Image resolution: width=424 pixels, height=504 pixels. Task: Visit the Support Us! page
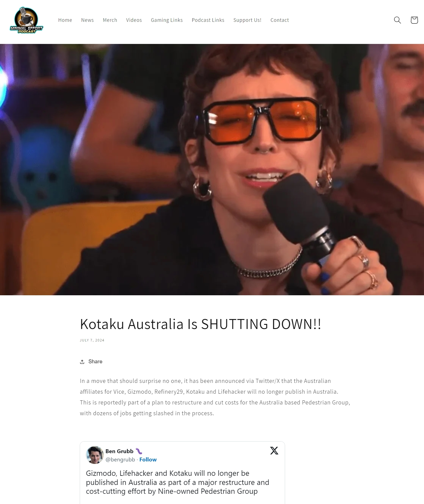[247, 20]
